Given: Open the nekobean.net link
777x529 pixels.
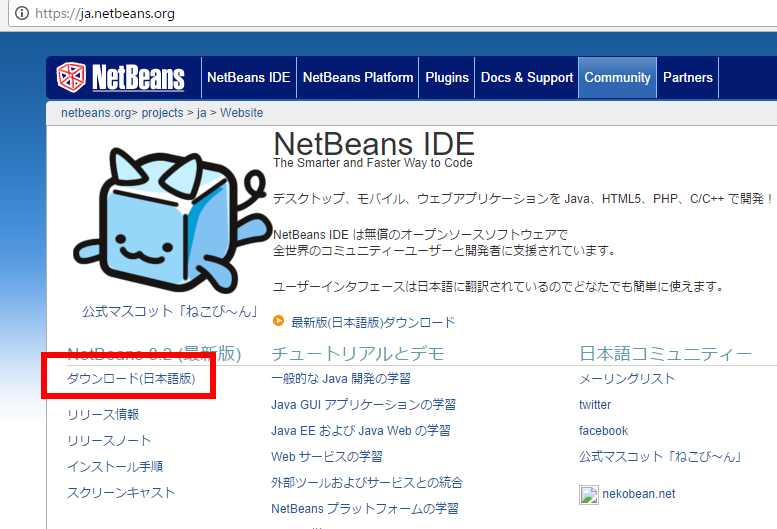Looking at the screenshot, I should pos(639,494).
